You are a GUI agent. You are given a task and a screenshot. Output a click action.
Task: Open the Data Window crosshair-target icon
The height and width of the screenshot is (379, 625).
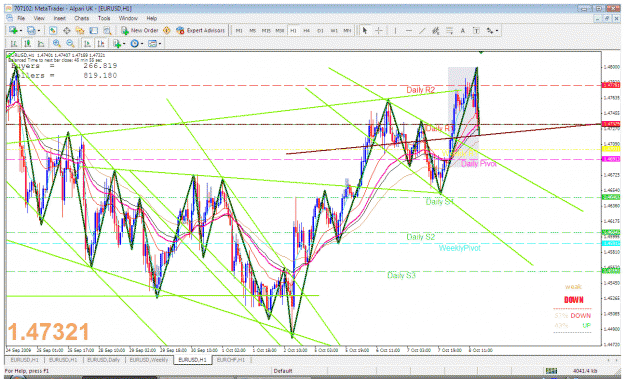click(x=67, y=31)
